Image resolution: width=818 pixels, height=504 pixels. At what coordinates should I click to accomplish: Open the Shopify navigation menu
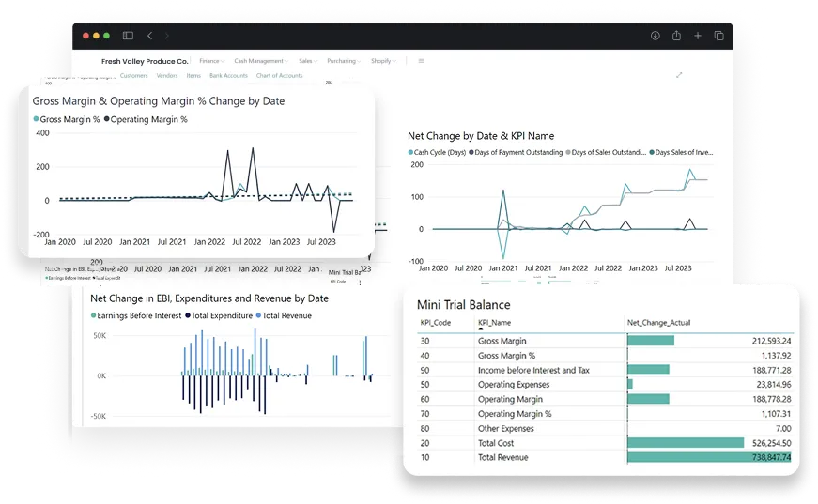click(x=382, y=61)
